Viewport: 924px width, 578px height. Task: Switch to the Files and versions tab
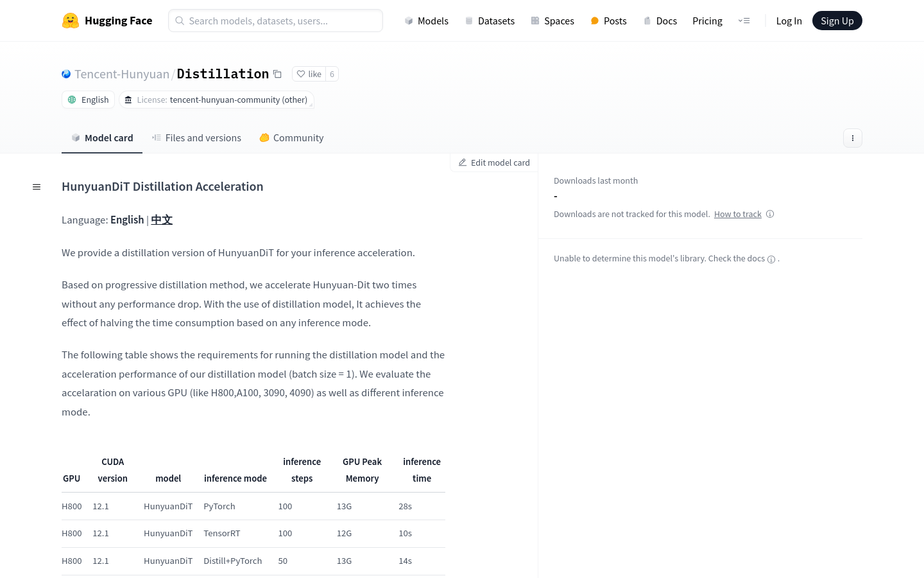pyautogui.click(x=196, y=137)
